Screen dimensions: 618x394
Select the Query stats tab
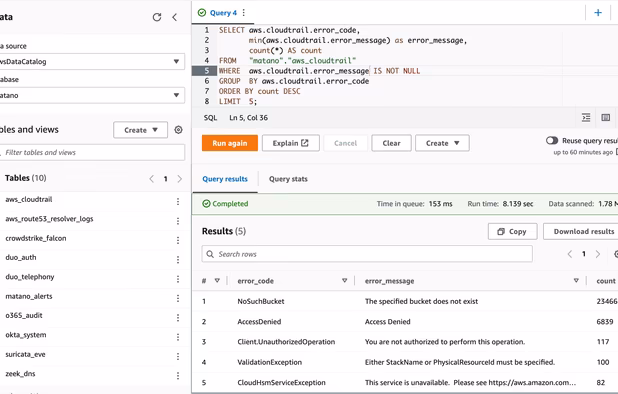point(288,179)
